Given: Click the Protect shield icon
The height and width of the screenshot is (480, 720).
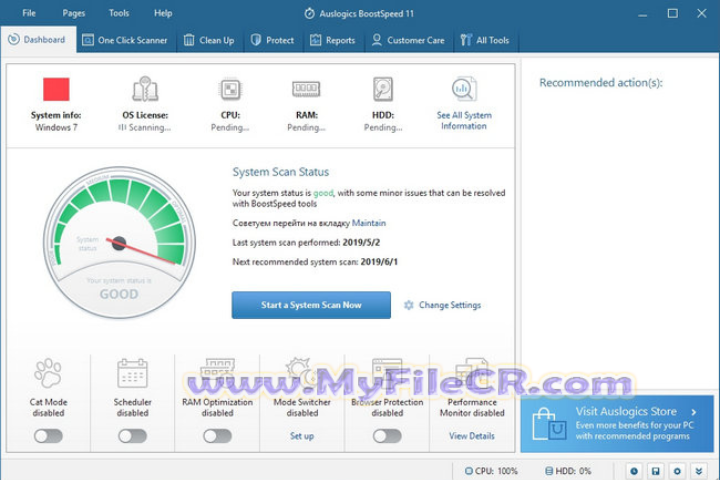Looking at the screenshot, I should tap(256, 40).
